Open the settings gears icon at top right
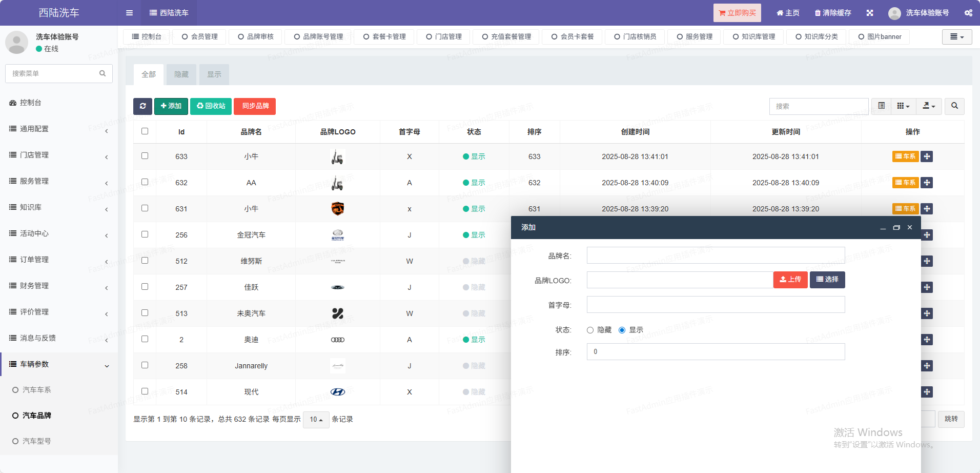The width and height of the screenshot is (980, 473). coord(968,13)
